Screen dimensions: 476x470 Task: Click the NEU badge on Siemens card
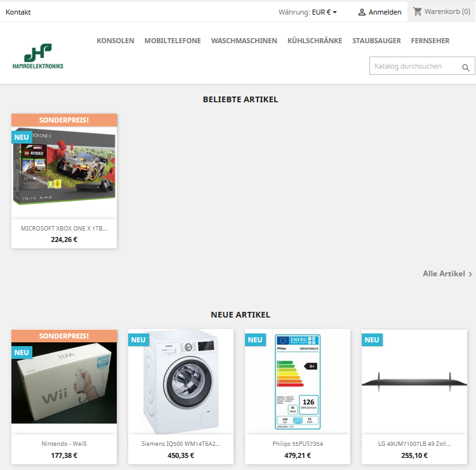click(138, 340)
